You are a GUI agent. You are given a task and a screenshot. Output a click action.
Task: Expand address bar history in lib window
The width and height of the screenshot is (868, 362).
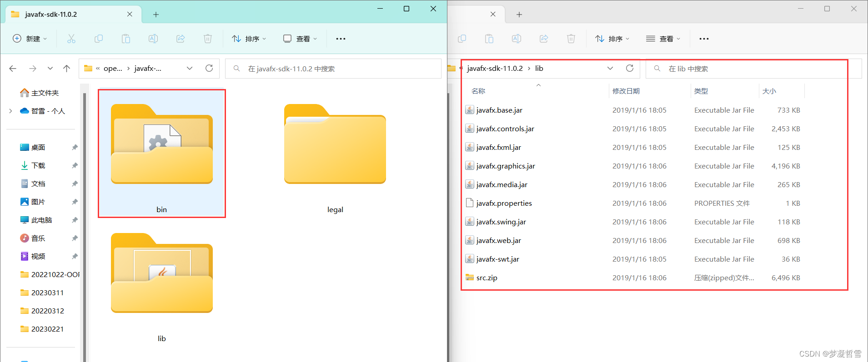610,68
